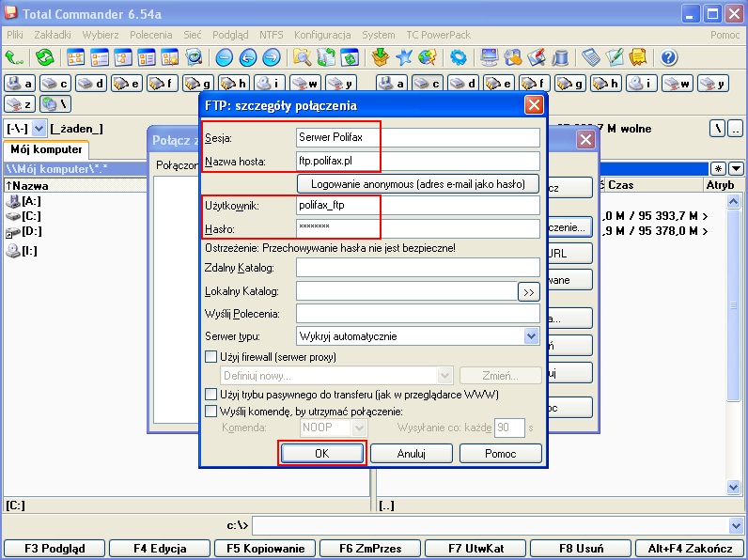
Task: Click into the Zdalny Katalog field
Action: tap(418, 268)
